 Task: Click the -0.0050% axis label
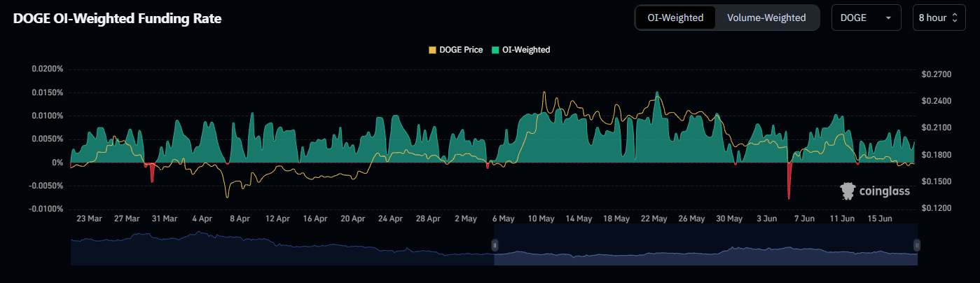[46, 186]
